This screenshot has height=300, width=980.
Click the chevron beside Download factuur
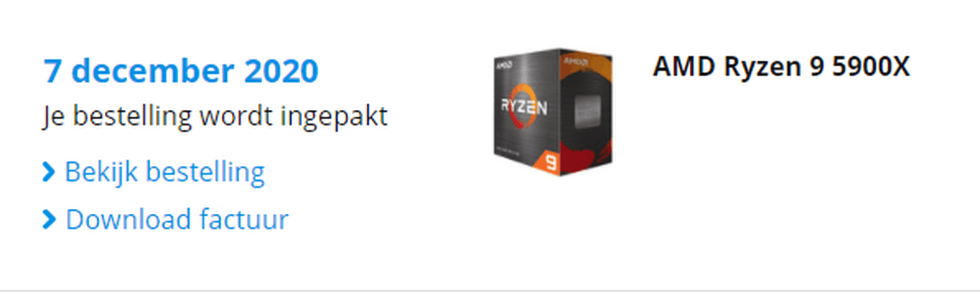(49, 219)
